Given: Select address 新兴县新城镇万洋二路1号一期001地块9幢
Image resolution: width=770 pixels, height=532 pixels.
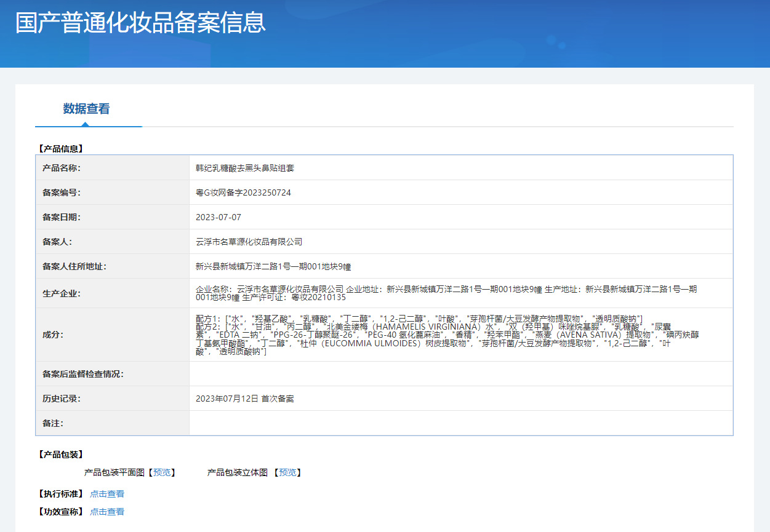Looking at the screenshot, I should click(273, 266).
